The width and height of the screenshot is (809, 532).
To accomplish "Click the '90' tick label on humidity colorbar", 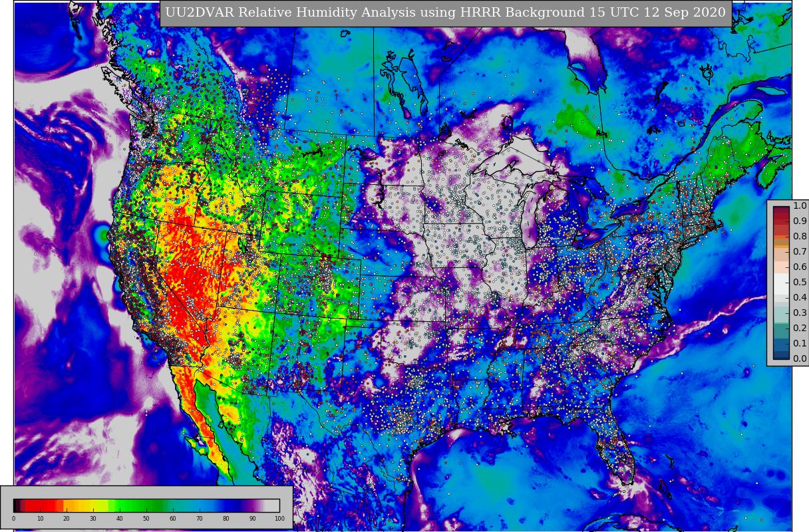I will pos(253,519).
